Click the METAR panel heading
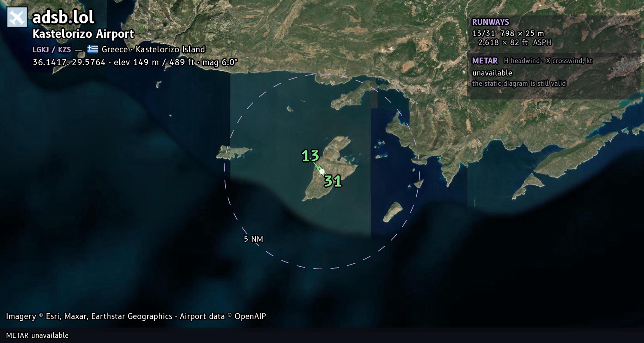Image resolution: width=644 pixels, height=343 pixels. [x=485, y=61]
